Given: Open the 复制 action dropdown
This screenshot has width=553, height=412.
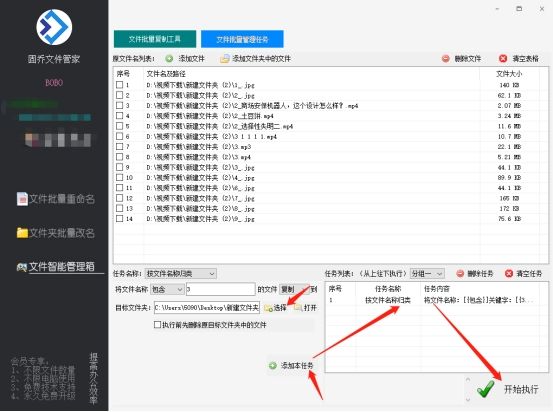Looking at the screenshot, I should pyautogui.click(x=294, y=289).
